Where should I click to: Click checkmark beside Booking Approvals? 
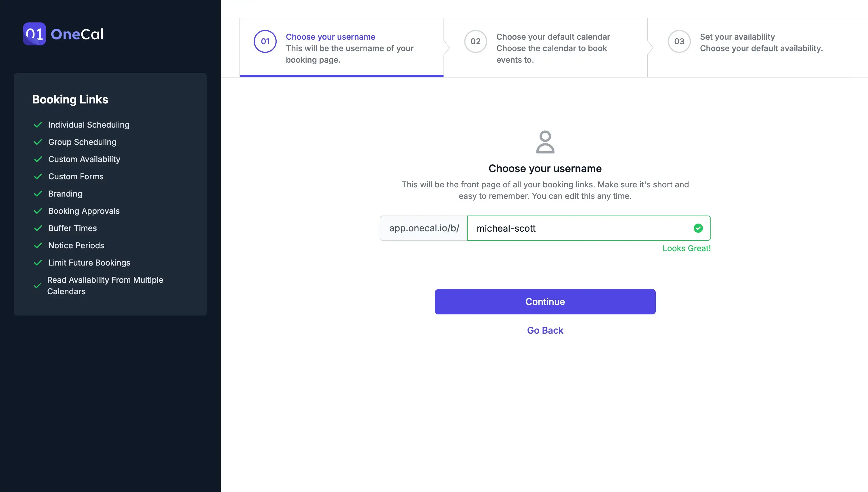(x=38, y=211)
